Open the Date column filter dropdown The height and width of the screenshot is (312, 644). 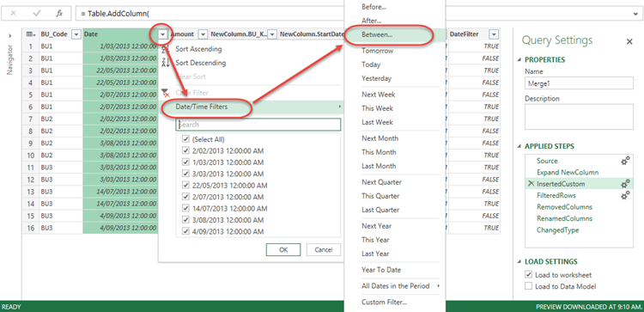tap(163, 34)
